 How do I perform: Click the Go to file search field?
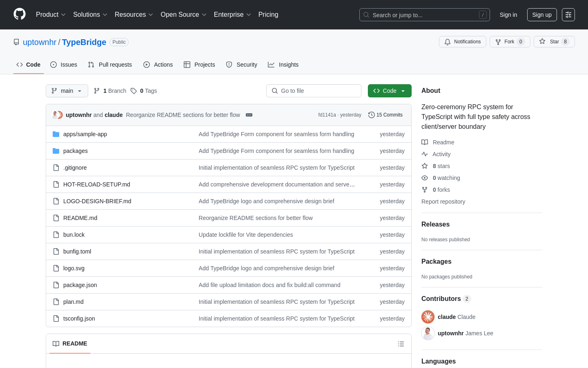pyautogui.click(x=314, y=91)
